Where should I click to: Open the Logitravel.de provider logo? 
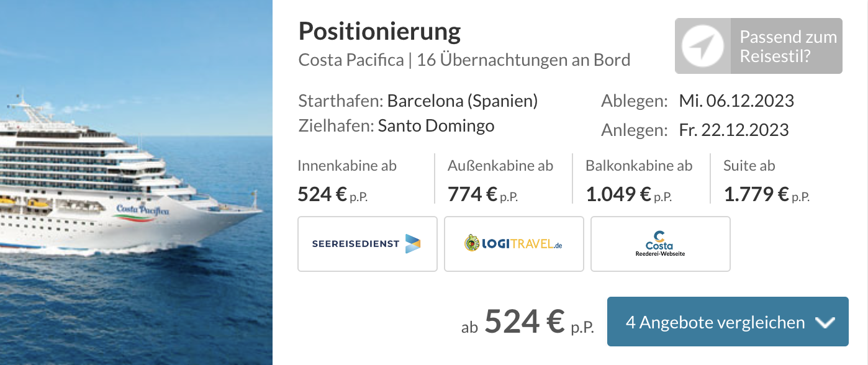[x=514, y=244]
